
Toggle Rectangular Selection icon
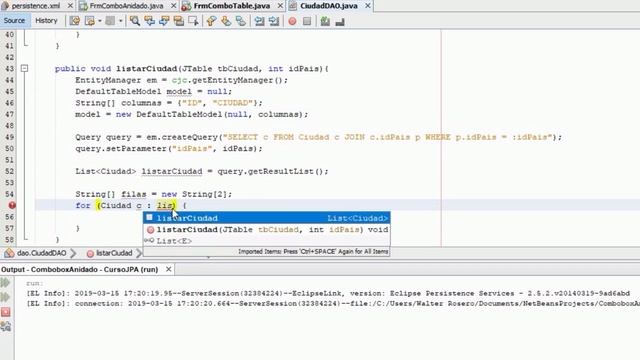coord(193,21)
